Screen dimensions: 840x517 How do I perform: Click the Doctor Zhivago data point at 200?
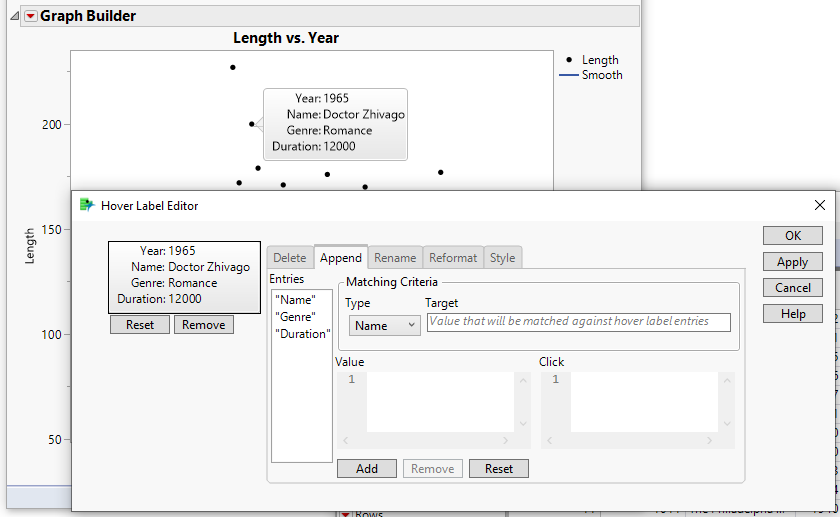coord(252,124)
